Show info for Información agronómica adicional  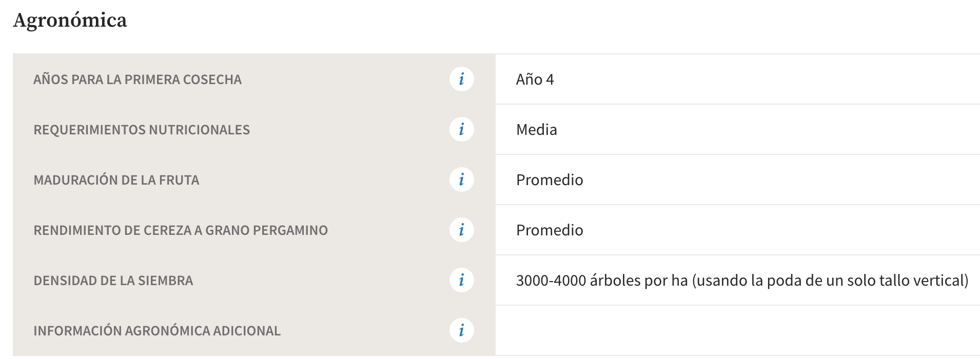click(461, 330)
